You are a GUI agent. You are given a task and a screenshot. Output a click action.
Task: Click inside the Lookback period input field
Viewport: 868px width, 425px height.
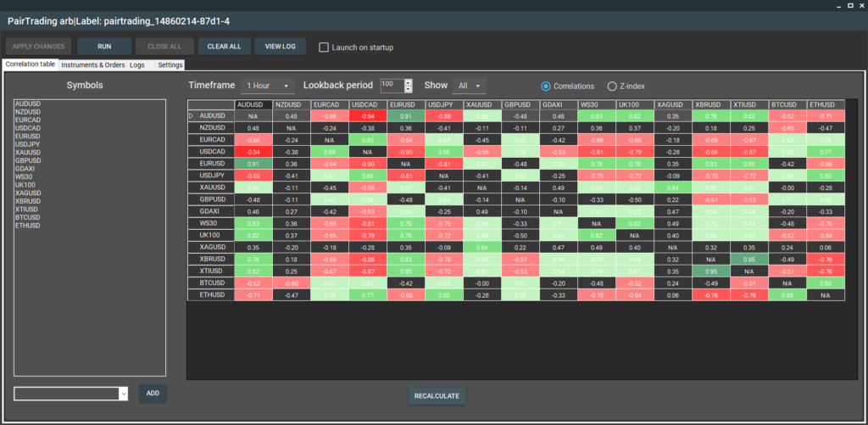tap(392, 86)
